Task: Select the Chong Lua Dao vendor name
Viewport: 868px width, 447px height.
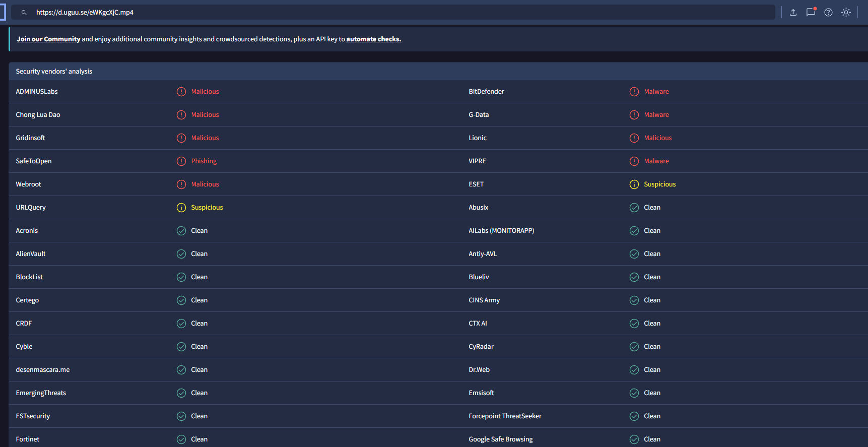Action: point(38,115)
